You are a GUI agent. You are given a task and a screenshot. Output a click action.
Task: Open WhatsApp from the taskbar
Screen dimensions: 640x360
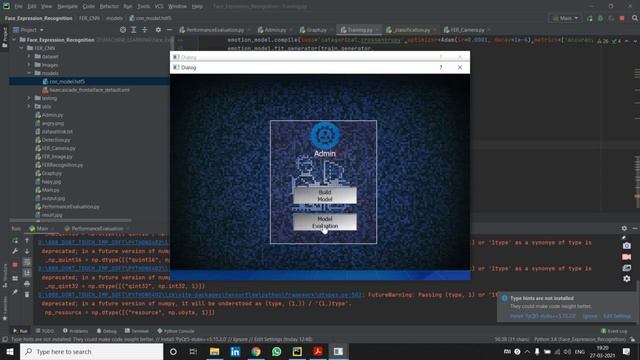coord(276,351)
